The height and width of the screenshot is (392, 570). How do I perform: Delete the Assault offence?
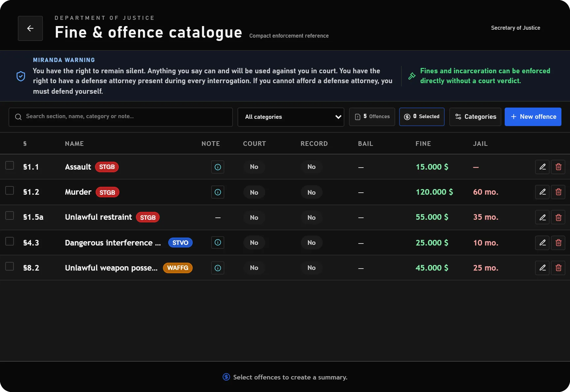[558, 167]
